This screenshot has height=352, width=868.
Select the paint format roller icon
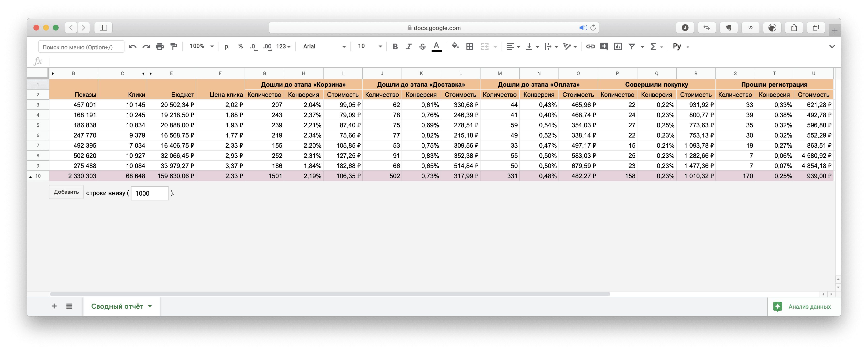[174, 46]
